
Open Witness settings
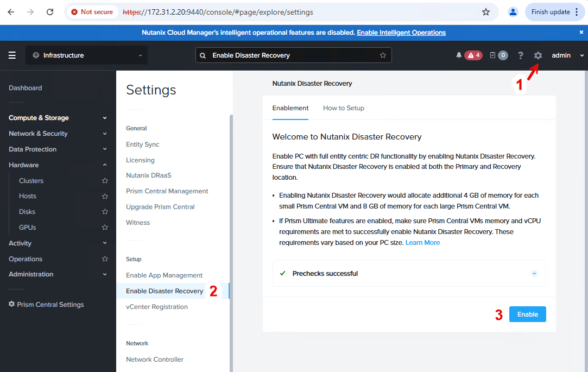coord(137,223)
